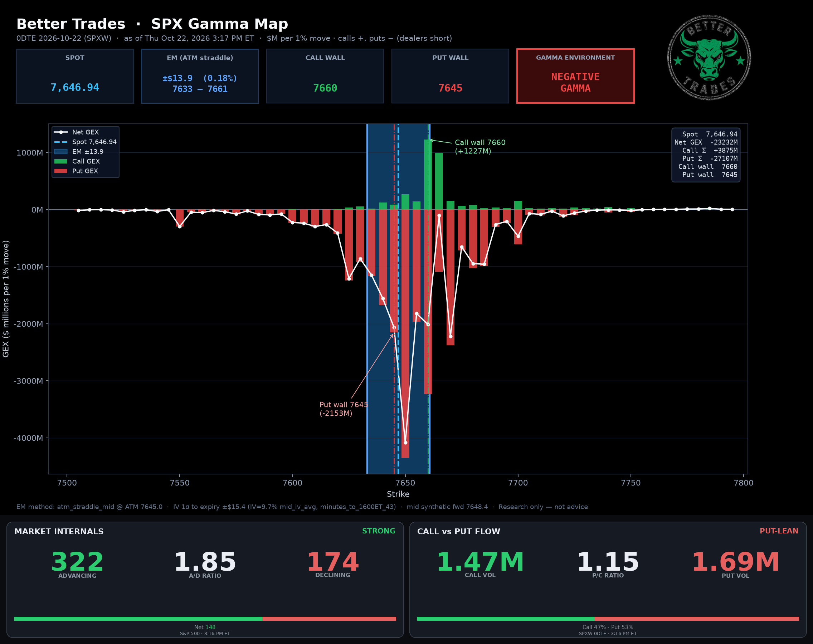
Task: Click the 'Put Σ -27107M' stat line
Action: (710, 158)
